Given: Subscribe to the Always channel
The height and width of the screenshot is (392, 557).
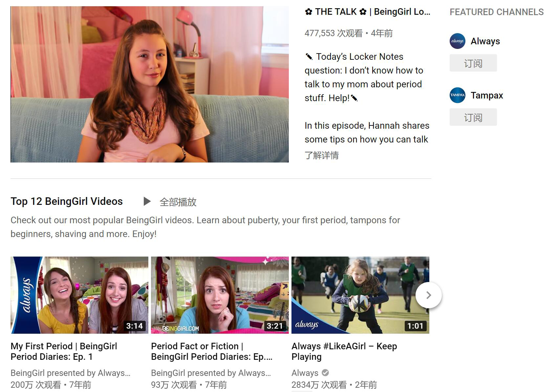Looking at the screenshot, I should [x=473, y=63].
